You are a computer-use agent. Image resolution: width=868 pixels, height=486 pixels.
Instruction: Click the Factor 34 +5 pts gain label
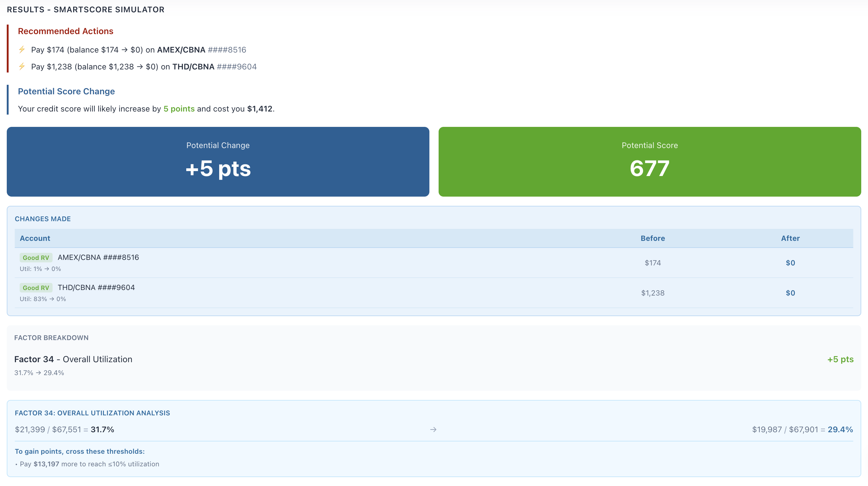[x=840, y=359]
